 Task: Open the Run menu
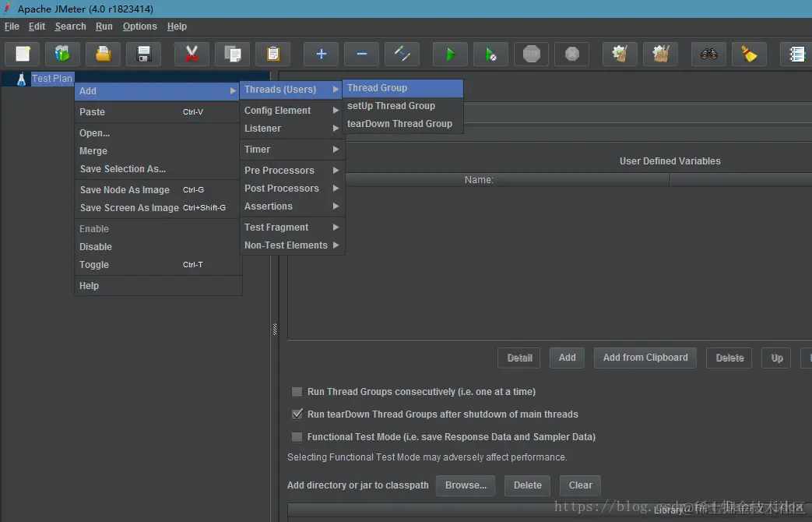104,26
